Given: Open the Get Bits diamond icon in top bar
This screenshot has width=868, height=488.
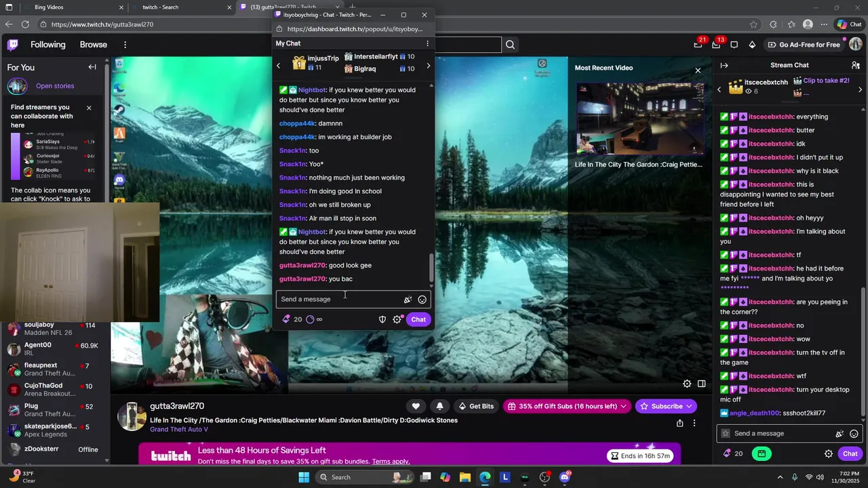Looking at the screenshot, I should coord(752,45).
